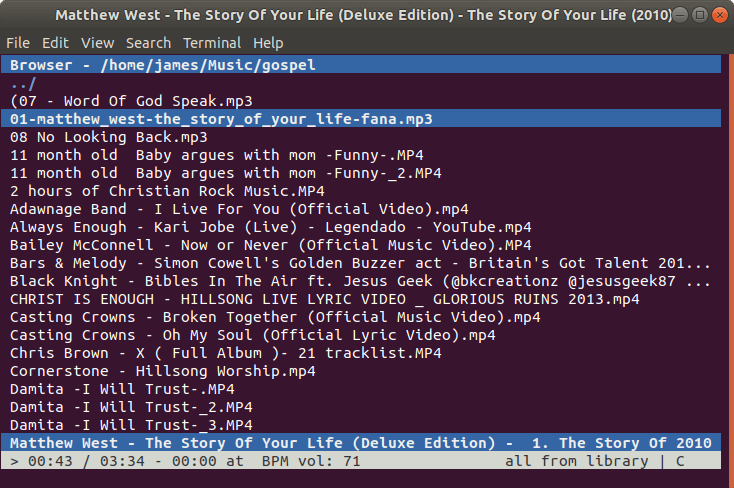Minimize the terminal window

point(680,15)
